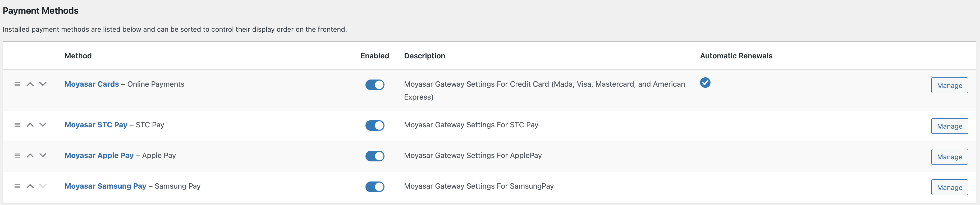
Task: Open the Moyasar Cards link
Action: (x=92, y=84)
